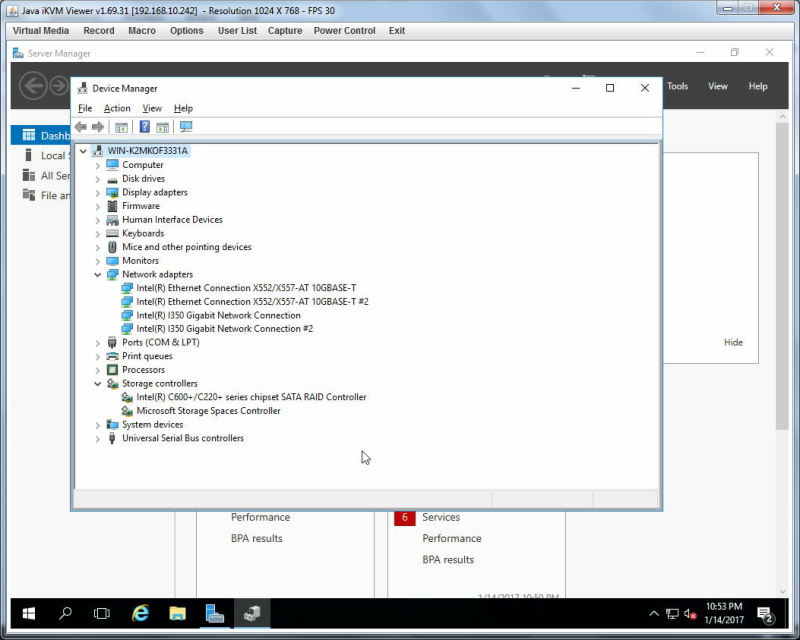Open Task View on the taskbar
Image resolution: width=800 pixels, height=640 pixels.
102,613
